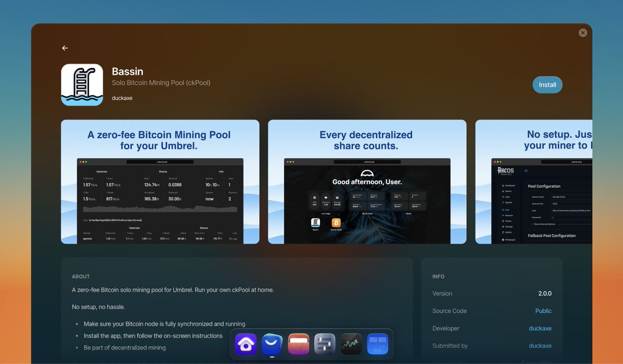This screenshot has height=364, width=623.
Task: Open the sliders settings app in the dock
Action: coord(324,344)
